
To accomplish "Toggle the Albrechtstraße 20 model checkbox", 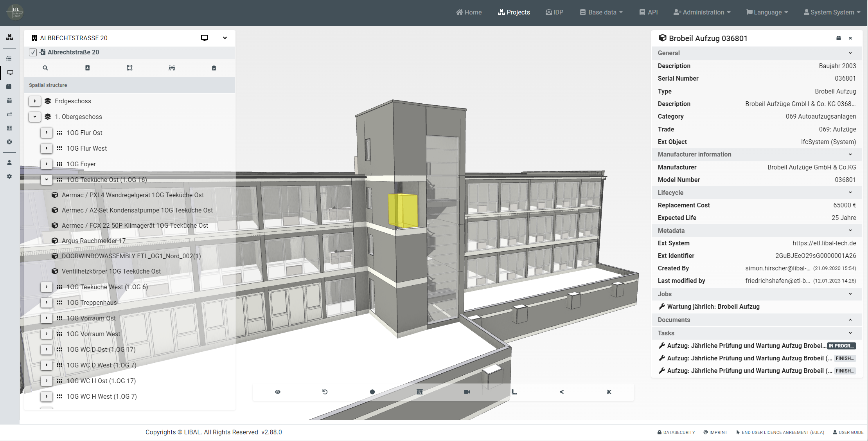I will tap(33, 52).
